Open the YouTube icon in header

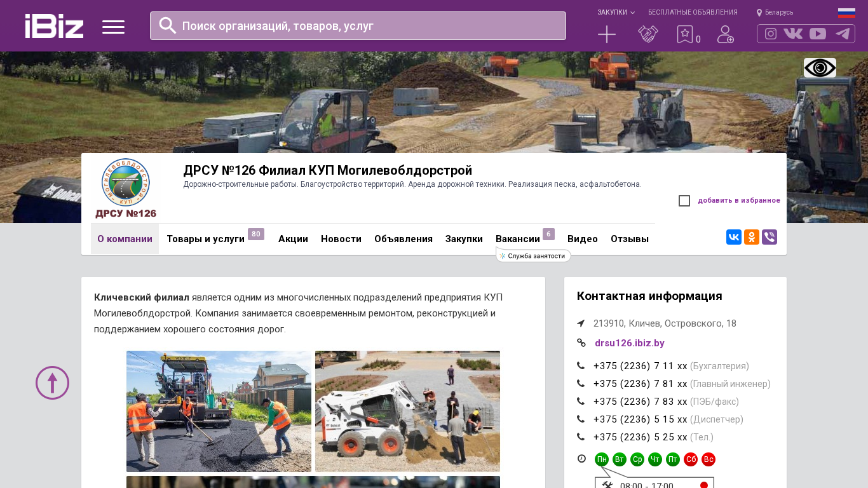[818, 34]
